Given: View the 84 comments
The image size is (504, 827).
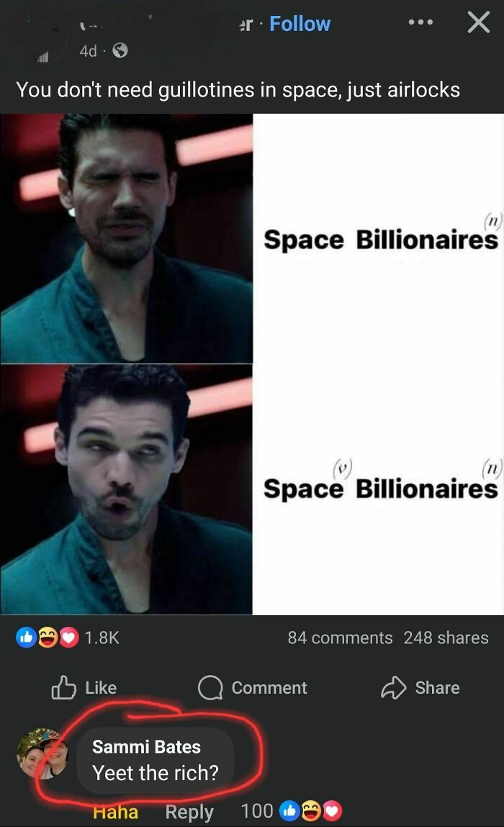Looking at the screenshot, I should (340, 638).
